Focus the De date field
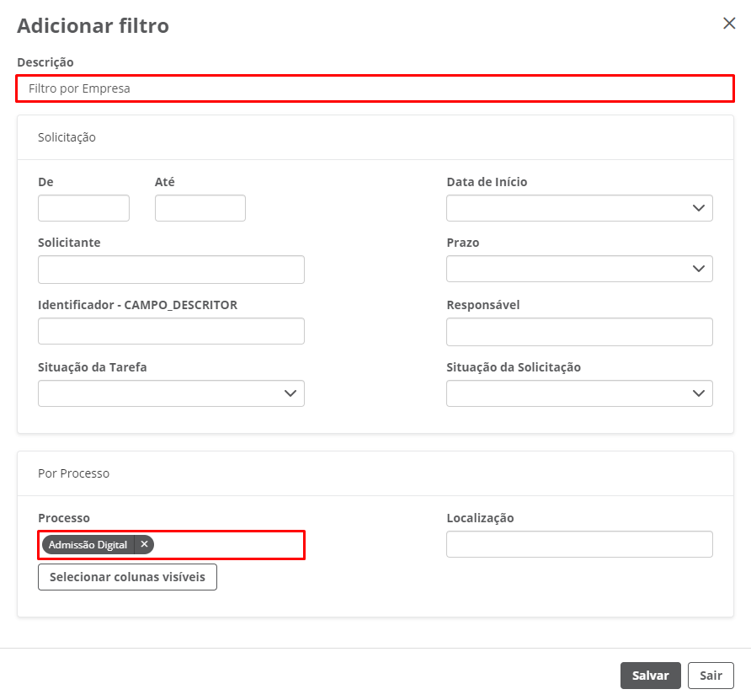 pos(83,208)
